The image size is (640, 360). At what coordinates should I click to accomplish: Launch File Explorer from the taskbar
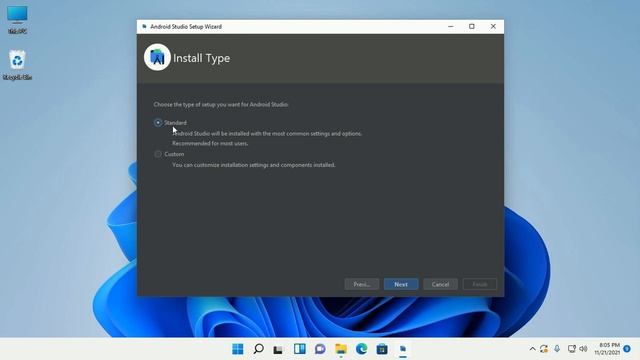click(x=341, y=349)
